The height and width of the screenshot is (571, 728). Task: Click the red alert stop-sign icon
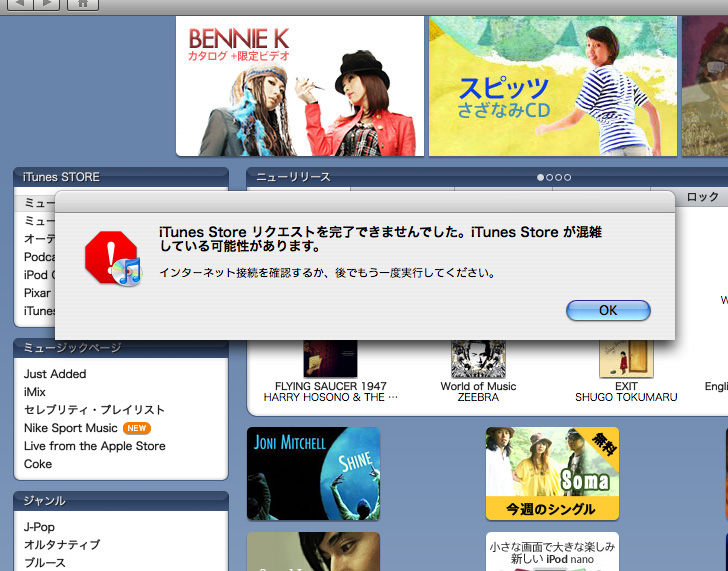pos(113,258)
